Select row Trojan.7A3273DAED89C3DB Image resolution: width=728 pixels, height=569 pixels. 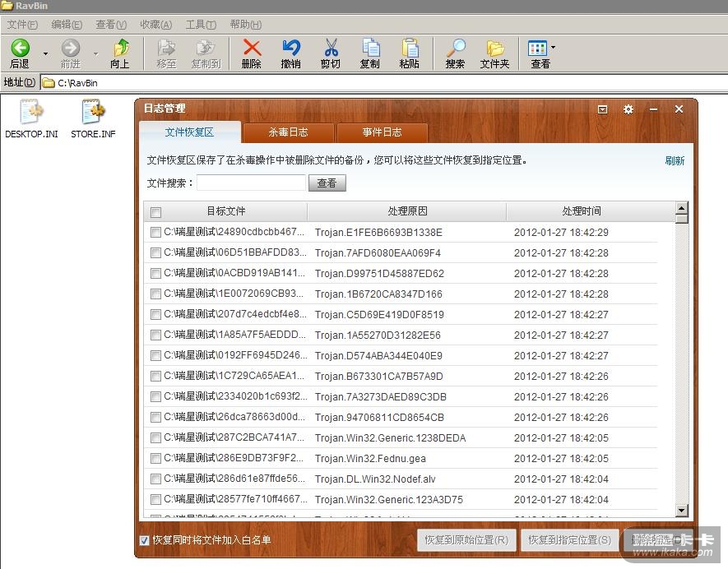(401, 396)
